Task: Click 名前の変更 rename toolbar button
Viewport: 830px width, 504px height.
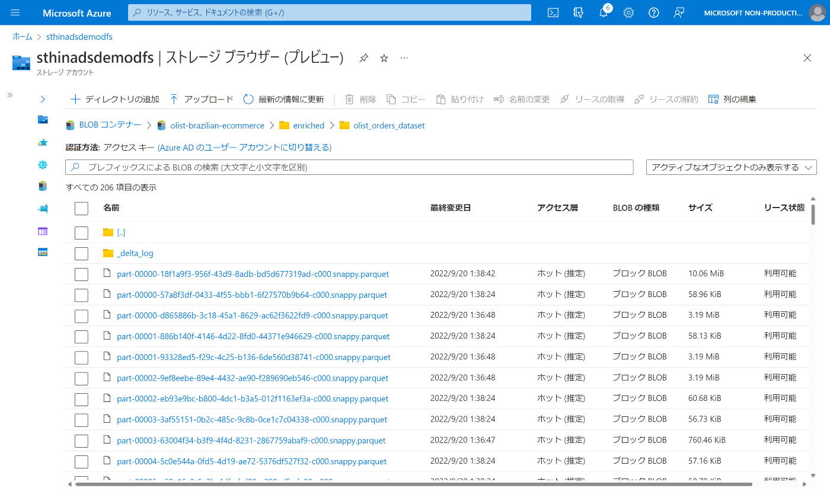Action: pos(522,100)
